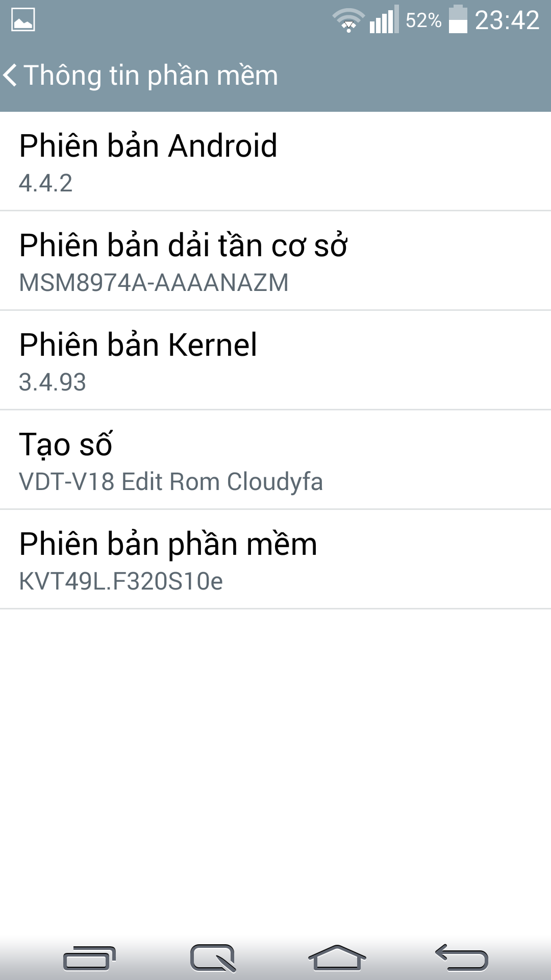The width and height of the screenshot is (551, 980).
Task: Tap the back navigation button at bottom
Action: pos(462,958)
